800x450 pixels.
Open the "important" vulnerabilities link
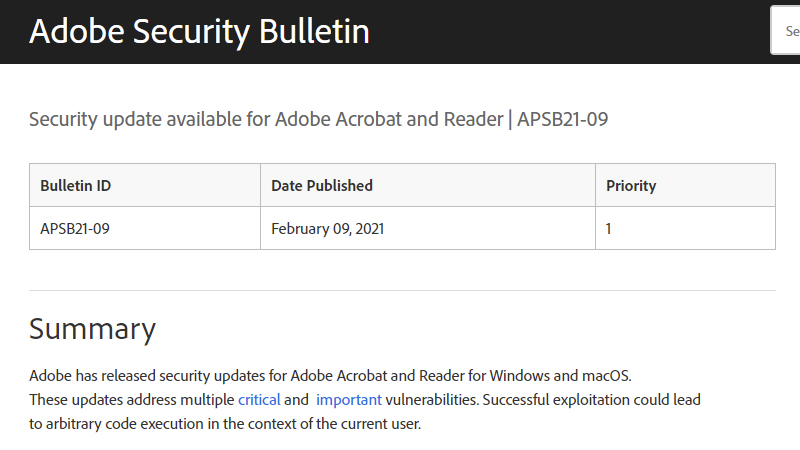coord(349,400)
